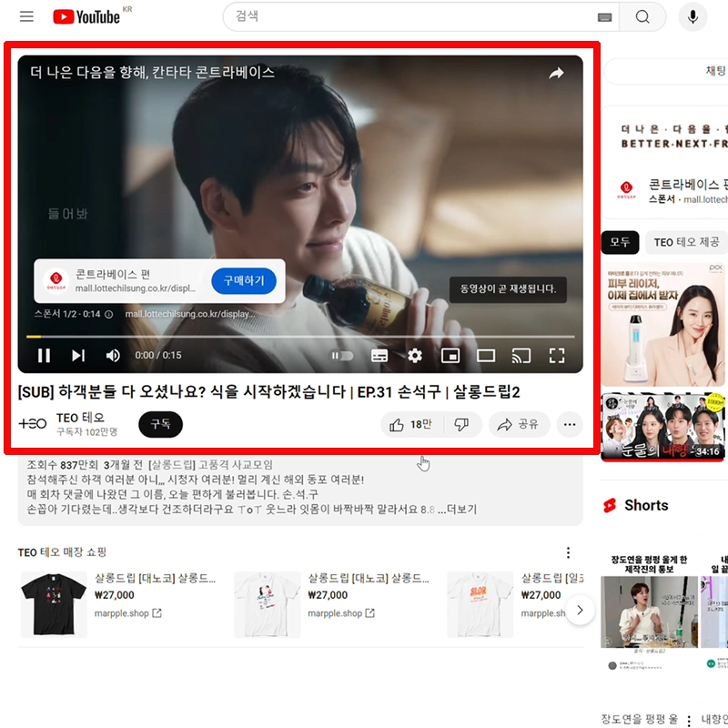
Task: Click the video progress bar
Action: point(300,336)
